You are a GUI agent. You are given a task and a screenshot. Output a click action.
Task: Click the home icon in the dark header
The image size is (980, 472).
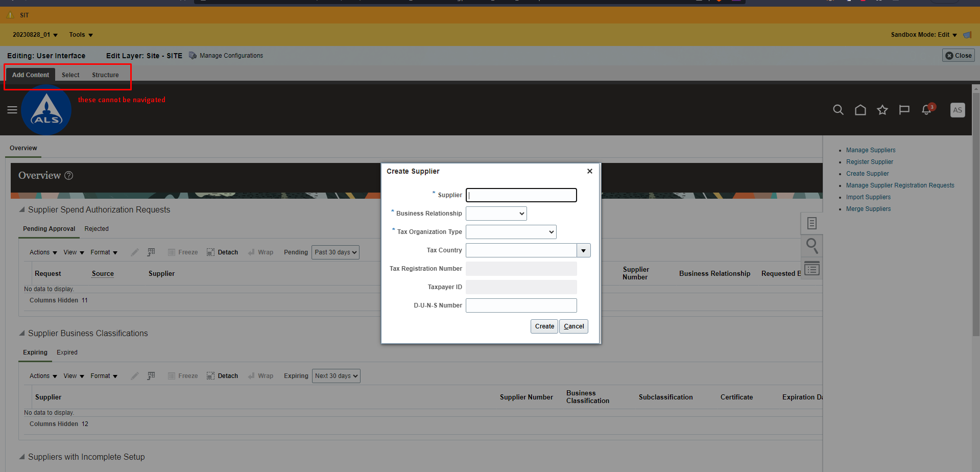[860, 110]
